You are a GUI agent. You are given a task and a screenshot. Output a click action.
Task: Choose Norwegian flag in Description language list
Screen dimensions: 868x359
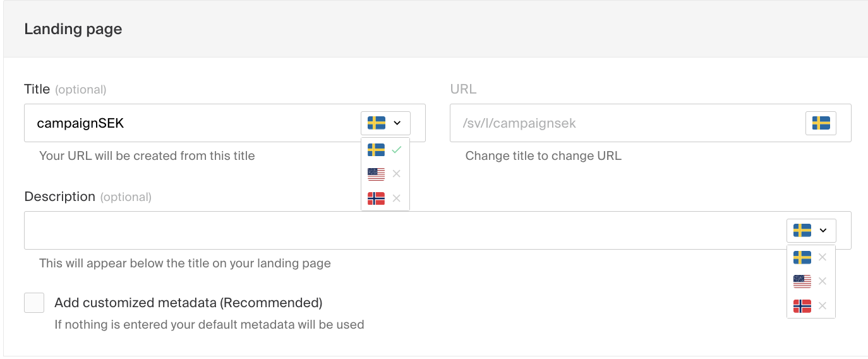coord(802,306)
